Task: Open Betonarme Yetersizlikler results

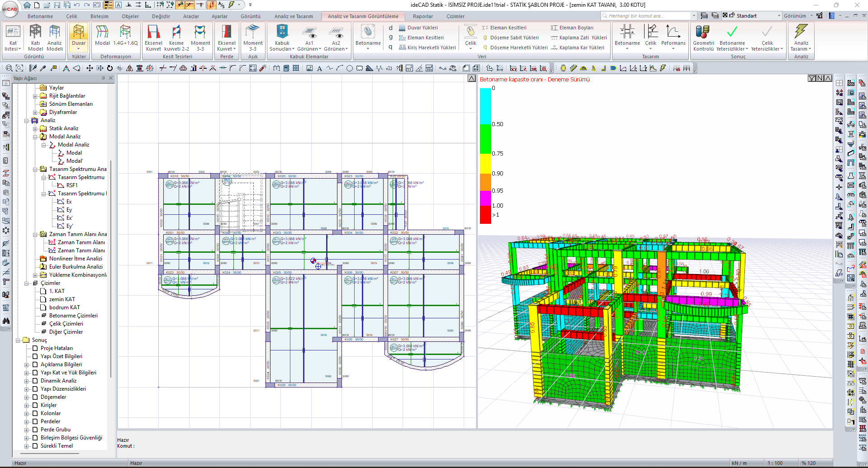Action: coord(732,38)
